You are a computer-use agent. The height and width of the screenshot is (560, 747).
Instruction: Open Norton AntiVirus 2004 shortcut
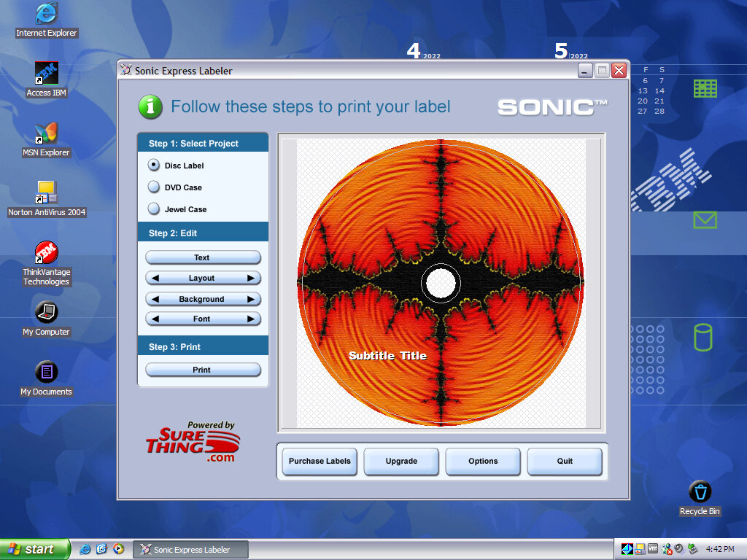click(x=46, y=194)
